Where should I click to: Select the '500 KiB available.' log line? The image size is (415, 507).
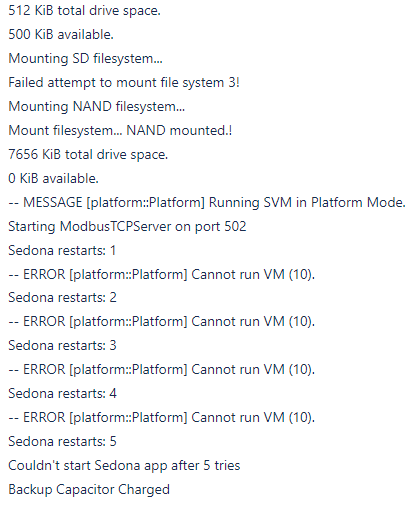click(x=61, y=34)
